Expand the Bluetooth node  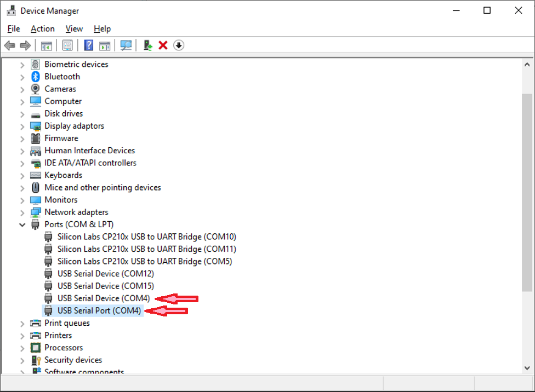pyautogui.click(x=22, y=77)
